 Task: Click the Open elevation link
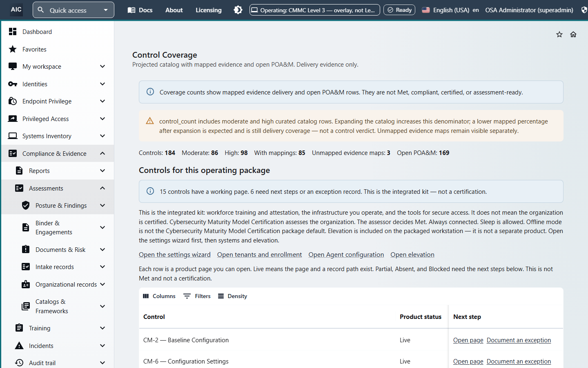coord(412,254)
